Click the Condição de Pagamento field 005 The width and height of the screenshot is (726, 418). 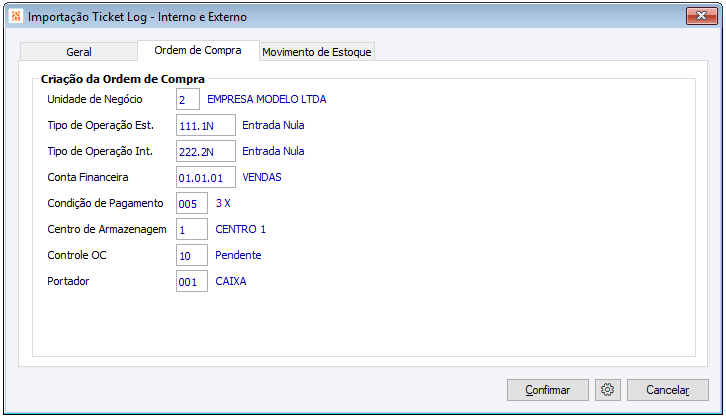click(x=192, y=203)
